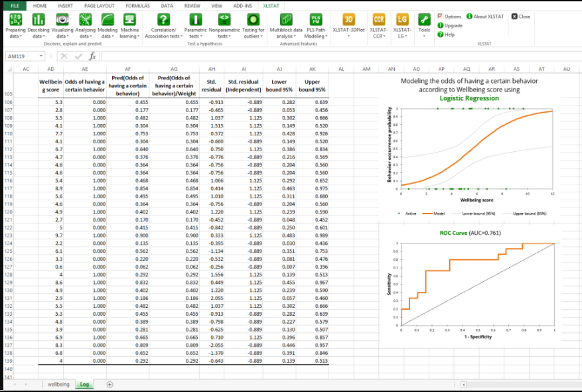Click the Close XLSTAT button
The width and height of the screenshot is (582, 392).
click(520, 17)
